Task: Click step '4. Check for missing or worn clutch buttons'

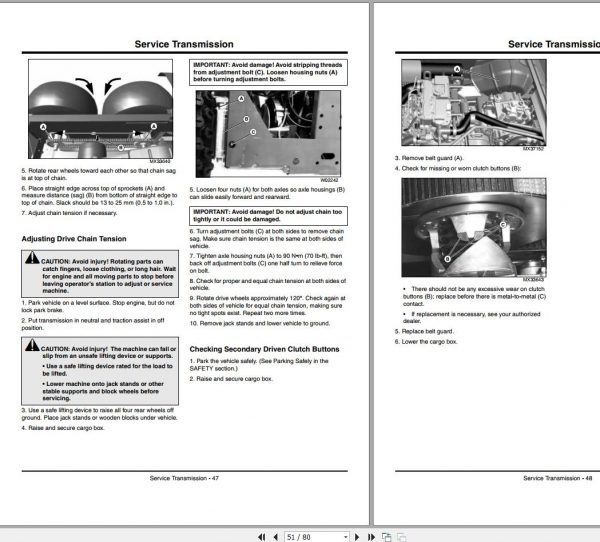Action: (x=458, y=168)
